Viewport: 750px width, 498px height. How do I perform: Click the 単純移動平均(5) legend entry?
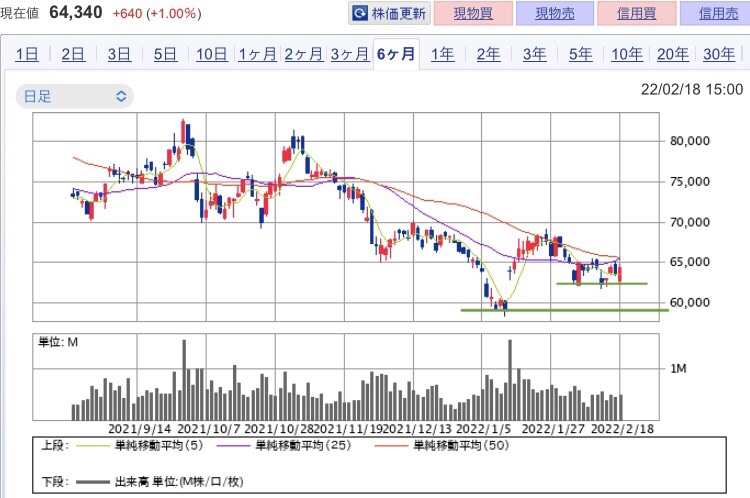140,446
